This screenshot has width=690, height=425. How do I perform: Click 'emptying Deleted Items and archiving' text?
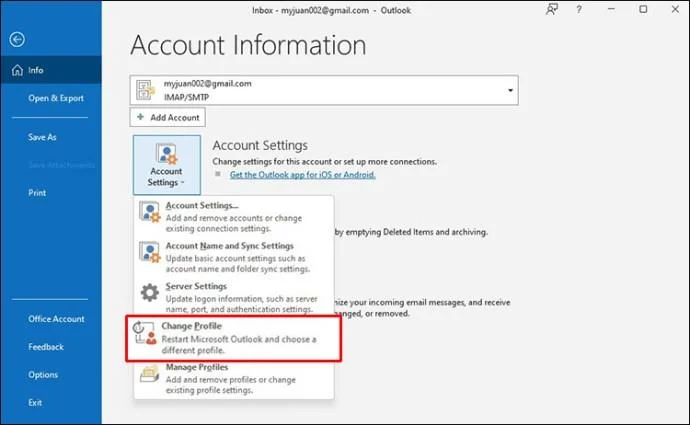416,232
